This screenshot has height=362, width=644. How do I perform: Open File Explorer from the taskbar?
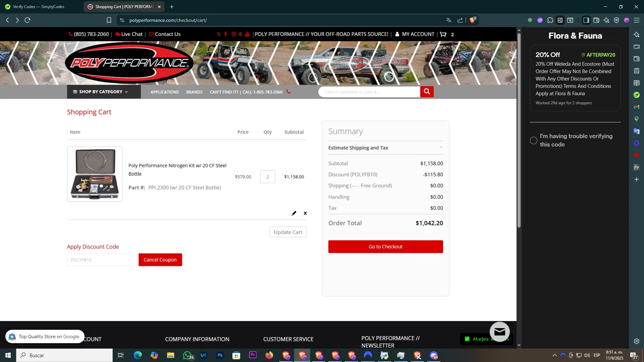[x=170, y=355]
